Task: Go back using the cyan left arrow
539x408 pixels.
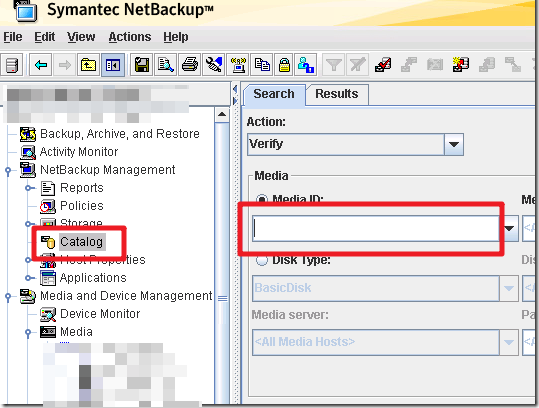Action: (41, 65)
